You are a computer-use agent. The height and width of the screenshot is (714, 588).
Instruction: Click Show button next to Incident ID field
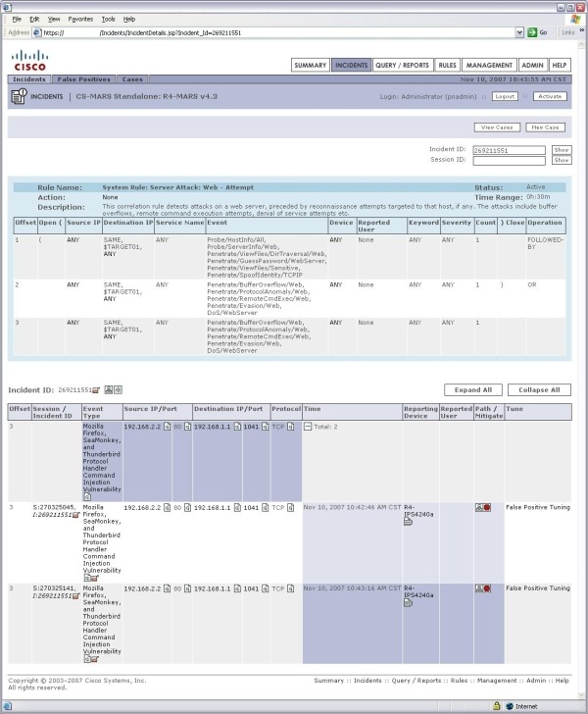coord(562,150)
